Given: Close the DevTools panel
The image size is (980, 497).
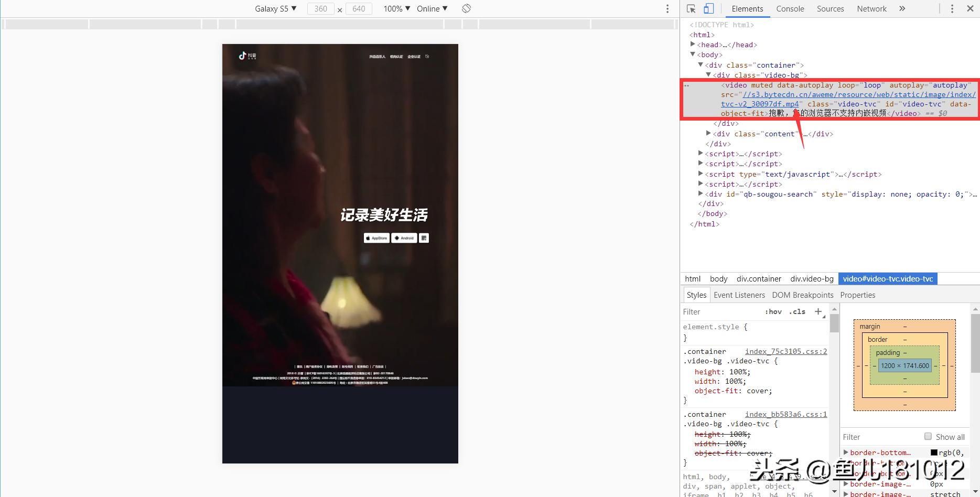Looking at the screenshot, I should coord(970,9).
